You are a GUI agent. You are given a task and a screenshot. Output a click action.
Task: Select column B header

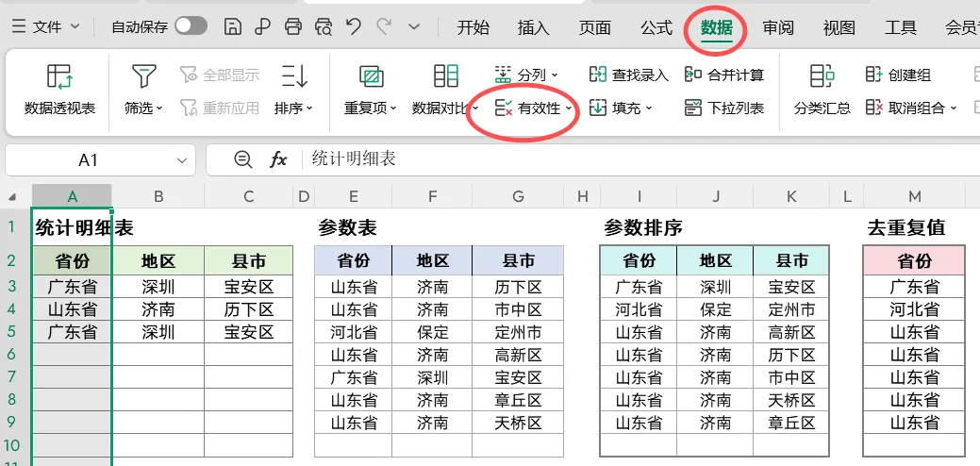158,197
